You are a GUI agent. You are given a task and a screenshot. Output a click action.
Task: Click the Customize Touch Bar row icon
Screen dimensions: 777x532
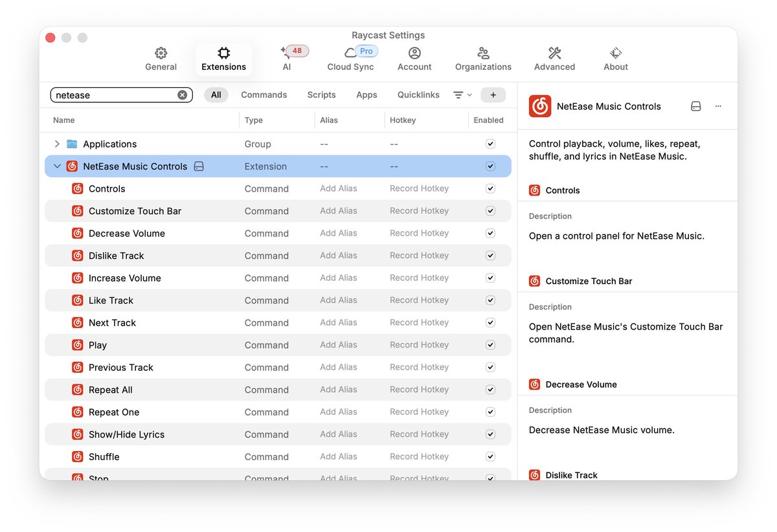(x=78, y=211)
